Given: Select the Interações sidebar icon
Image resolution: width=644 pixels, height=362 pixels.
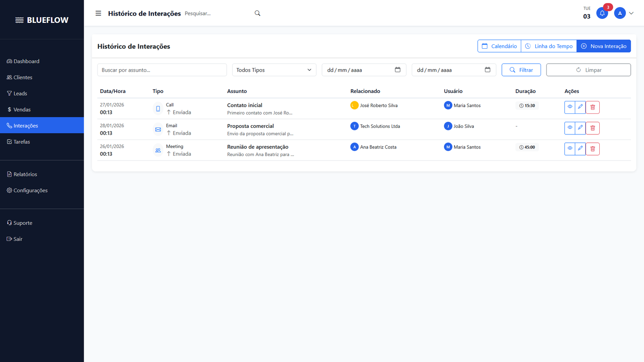Looking at the screenshot, I should (x=9, y=125).
